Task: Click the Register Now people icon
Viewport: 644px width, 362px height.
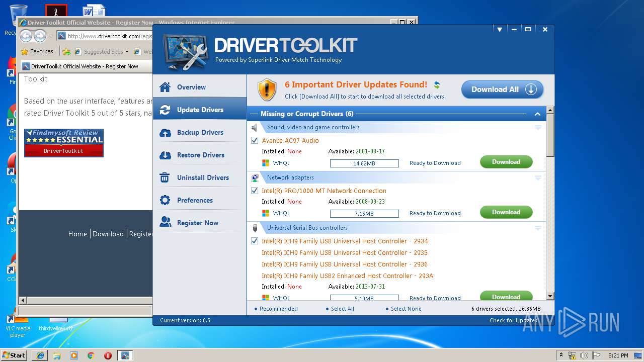Action: 165,222
